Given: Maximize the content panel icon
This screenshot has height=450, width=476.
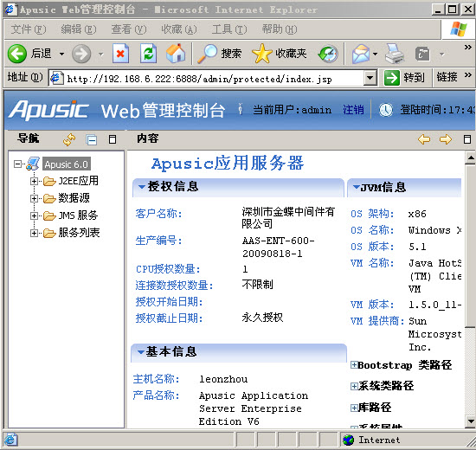Looking at the screenshot, I should 467,139.
